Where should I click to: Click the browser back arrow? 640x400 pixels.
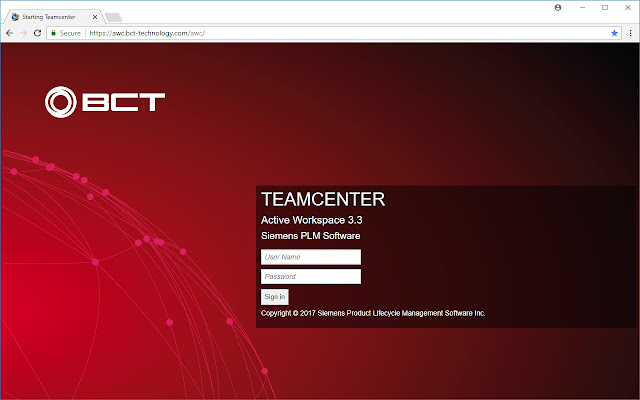9,33
